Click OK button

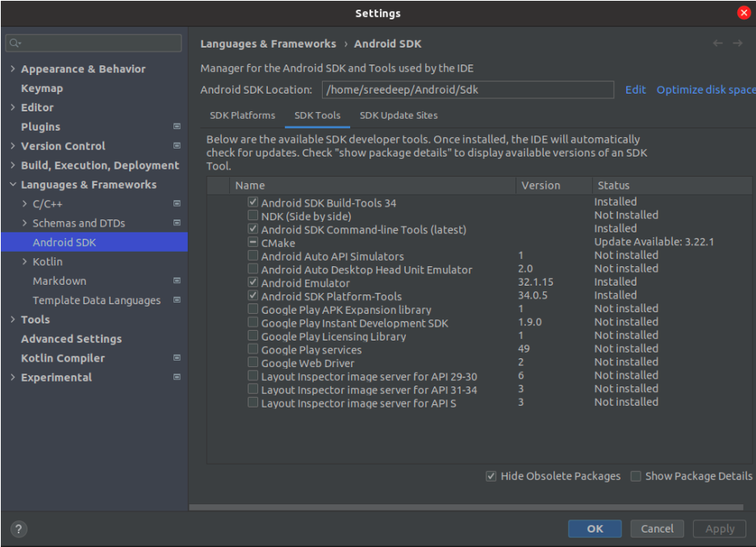coord(595,528)
